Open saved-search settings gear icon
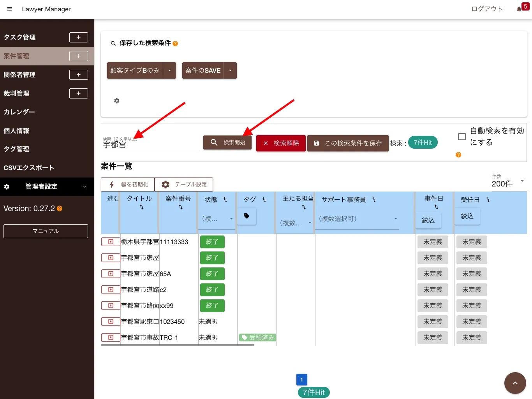The image size is (532, 399). click(x=116, y=101)
